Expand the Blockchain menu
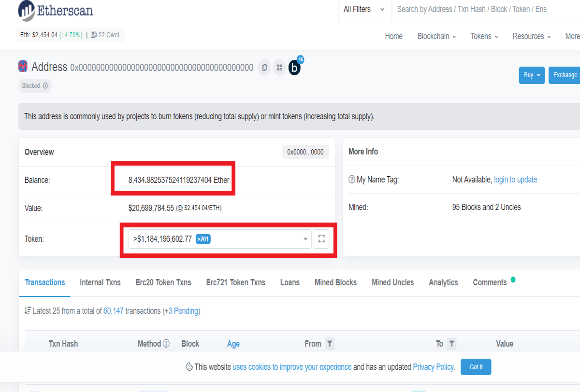 pos(436,36)
